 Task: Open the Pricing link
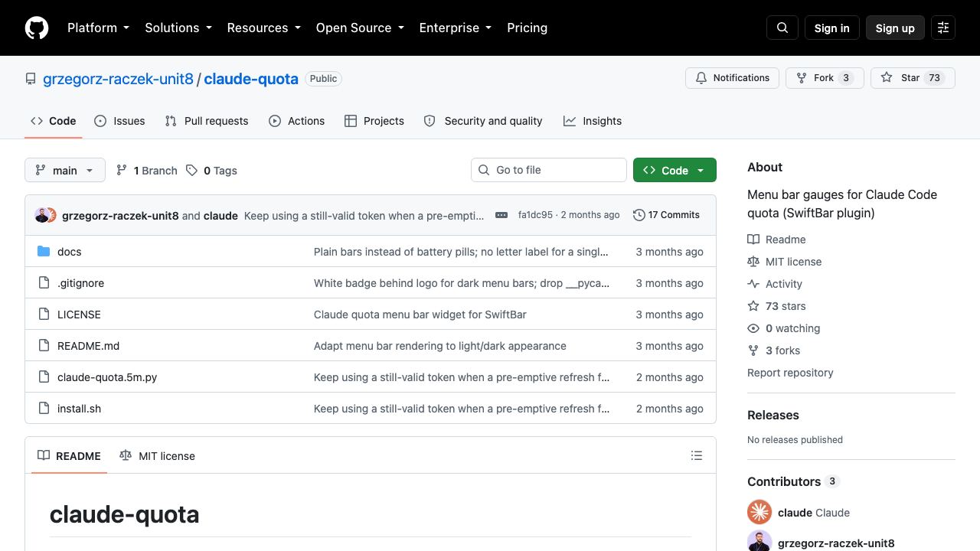pos(528,28)
